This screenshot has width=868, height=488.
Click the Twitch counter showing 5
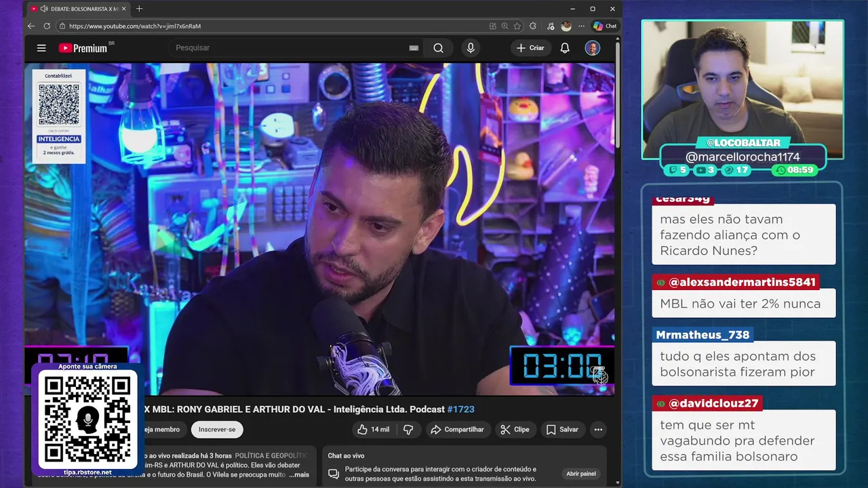[x=677, y=170]
